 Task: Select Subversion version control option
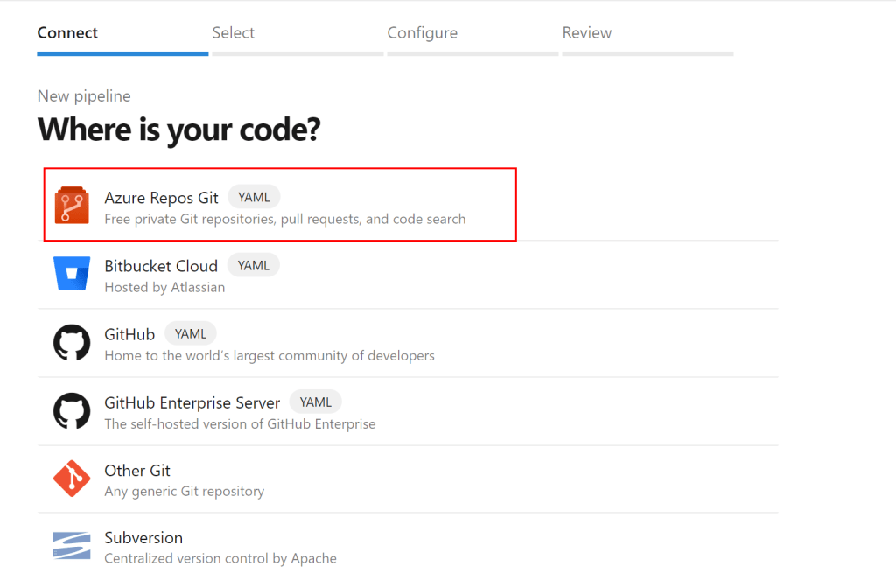(143, 538)
